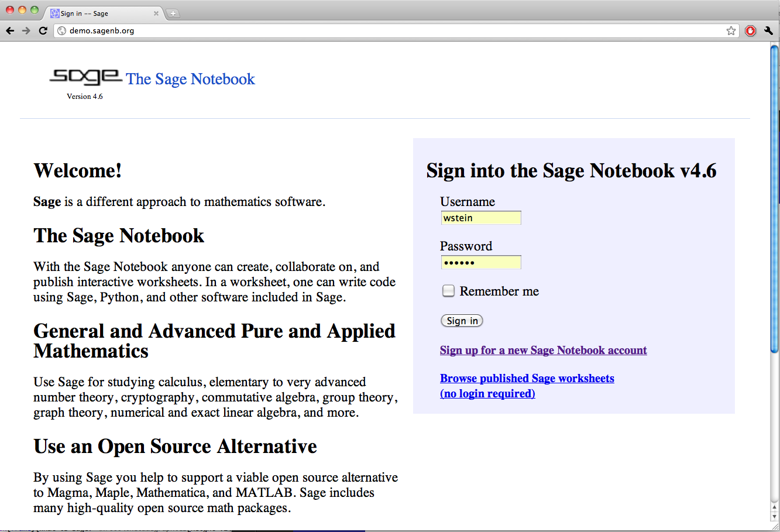This screenshot has height=532, width=780.
Task: Focus the Username field containing wstein
Action: coord(481,218)
